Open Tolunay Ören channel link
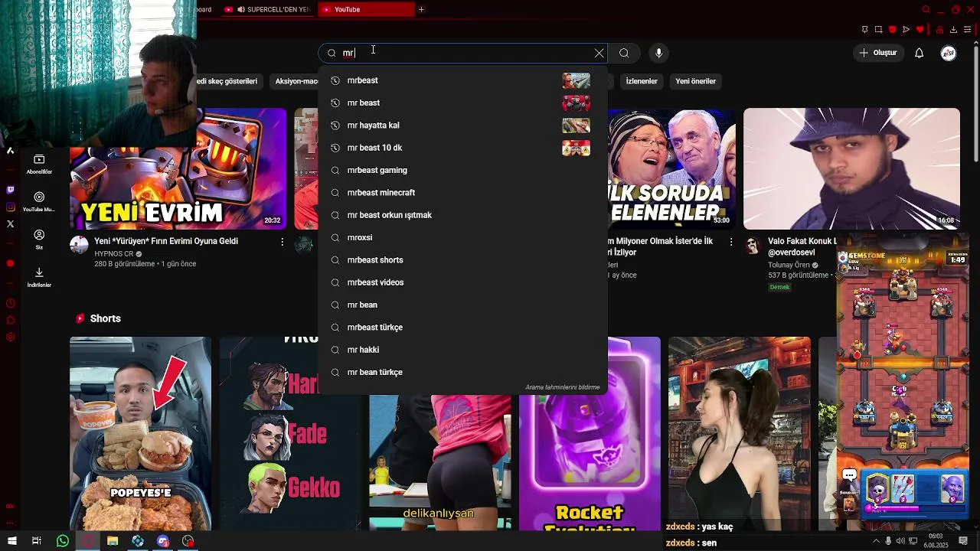The height and width of the screenshot is (551, 980). tap(789, 265)
